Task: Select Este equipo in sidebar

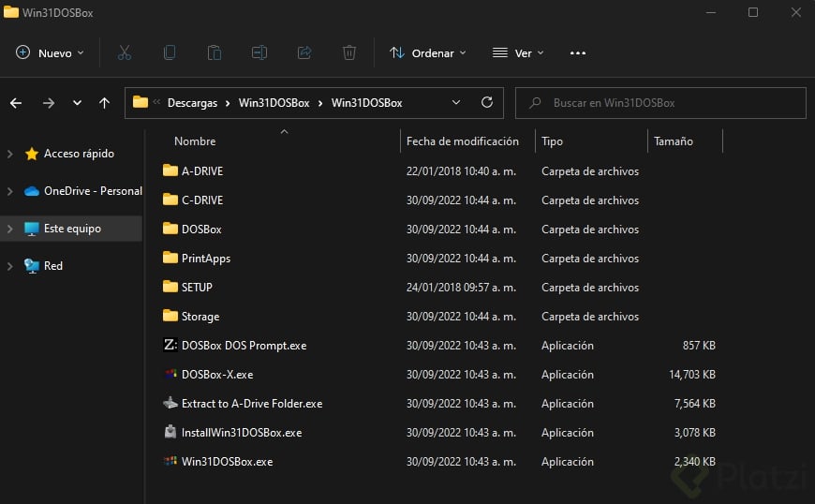Action: [x=72, y=229]
